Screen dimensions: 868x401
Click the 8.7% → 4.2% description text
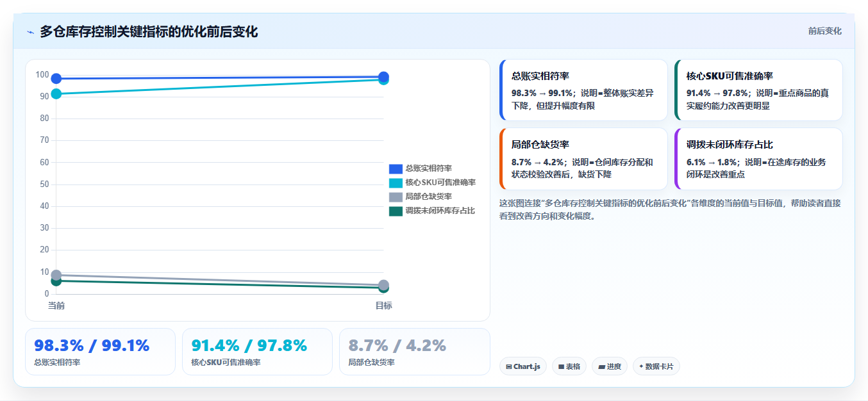tap(583, 168)
